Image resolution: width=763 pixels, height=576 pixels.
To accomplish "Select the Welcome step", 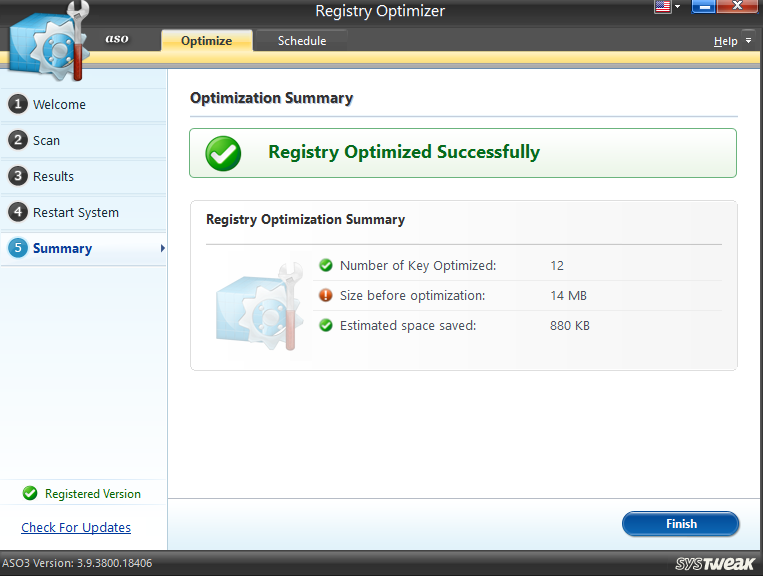I will 83,104.
